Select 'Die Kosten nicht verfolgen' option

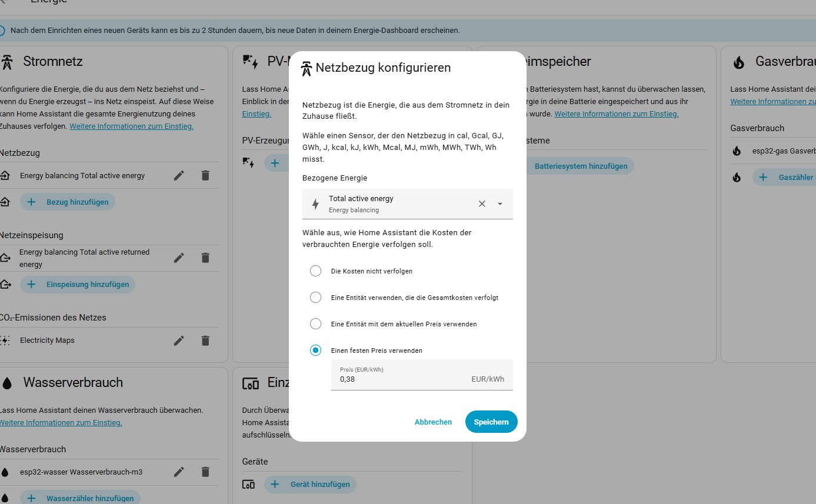click(316, 271)
